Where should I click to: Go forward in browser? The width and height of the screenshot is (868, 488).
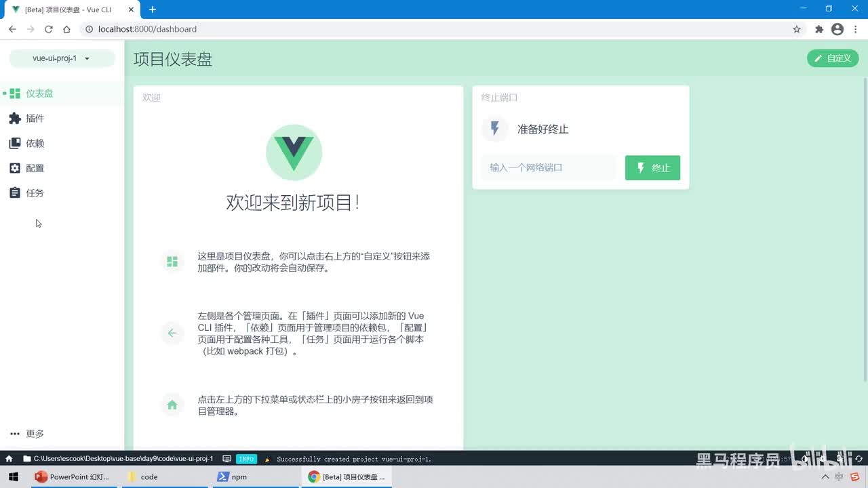[31, 29]
